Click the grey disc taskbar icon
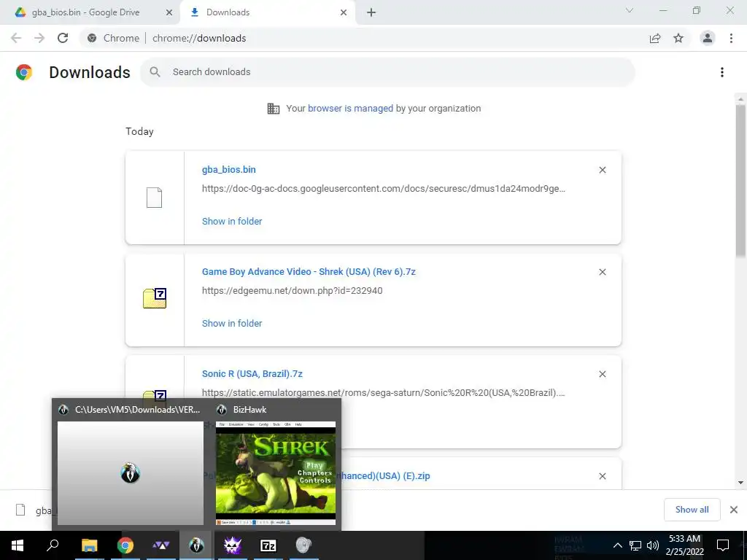747x560 pixels. tap(303, 545)
